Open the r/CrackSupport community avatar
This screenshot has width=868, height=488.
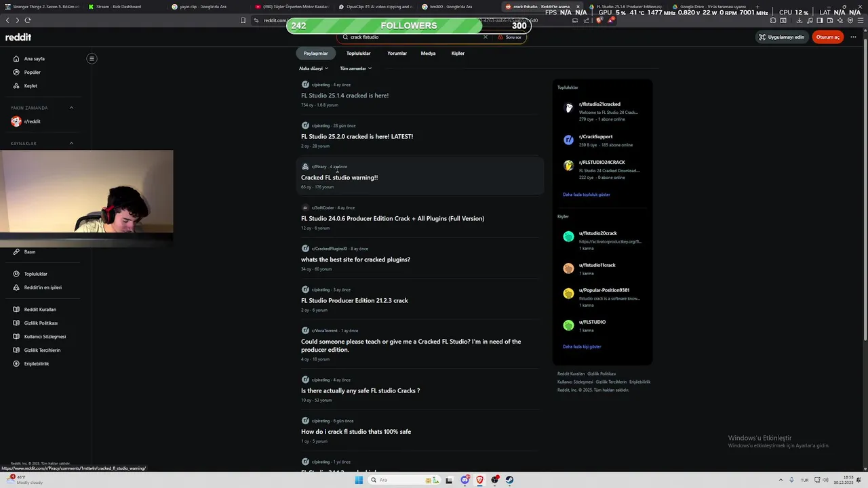pos(568,140)
